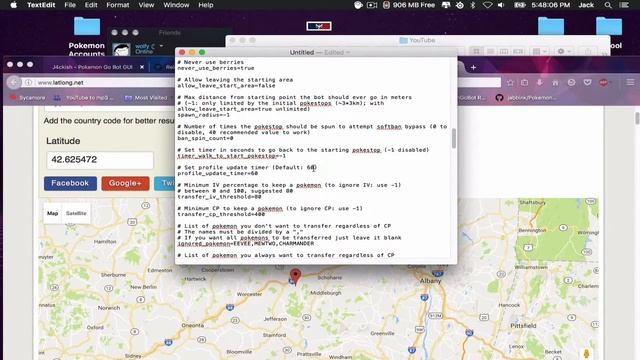640x360 pixels.
Task: Click the Latitude input field
Action: pyautogui.click(x=100, y=160)
